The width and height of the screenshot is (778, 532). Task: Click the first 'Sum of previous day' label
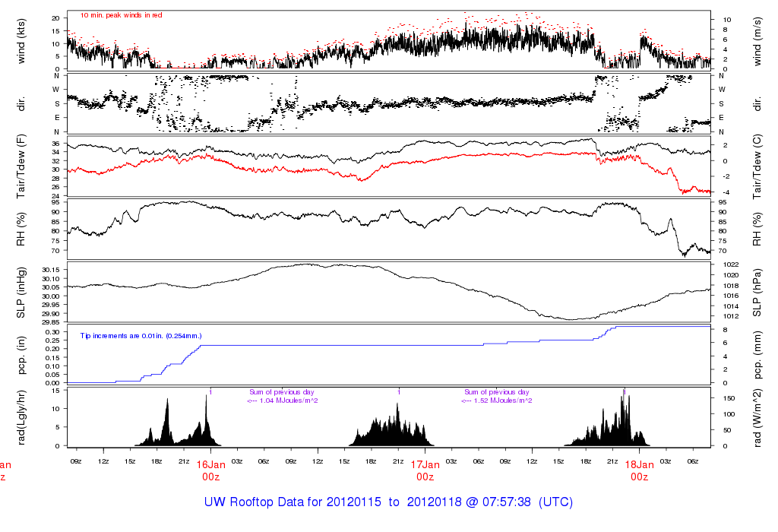pyautogui.click(x=282, y=392)
